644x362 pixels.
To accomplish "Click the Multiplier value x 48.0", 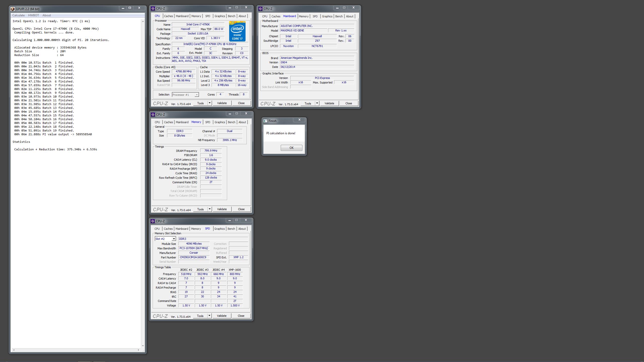I will pyautogui.click(x=184, y=76).
